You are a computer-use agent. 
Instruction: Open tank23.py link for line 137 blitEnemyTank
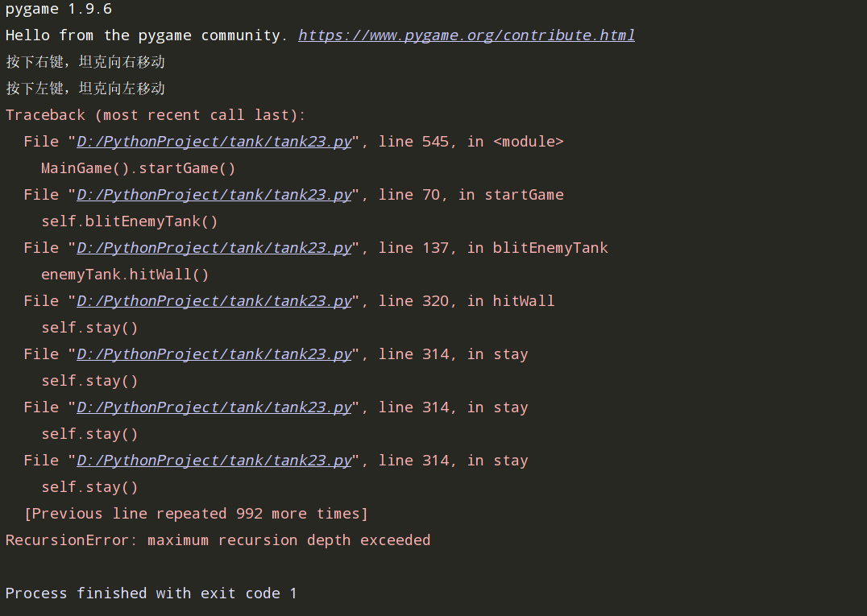click(x=214, y=247)
